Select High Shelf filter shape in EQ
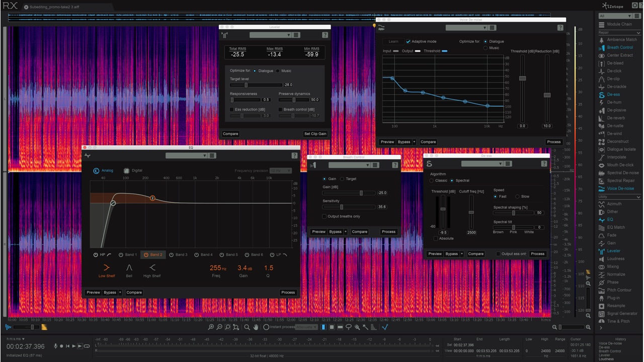 (x=152, y=268)
